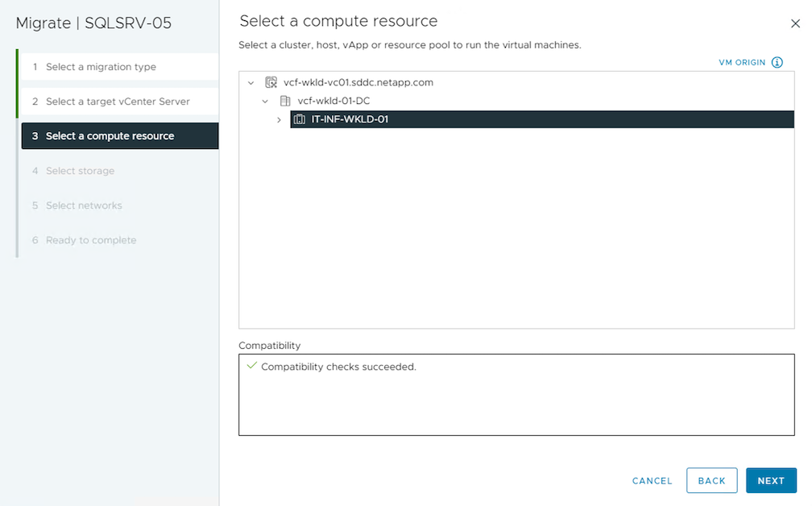The height and width of the screenshot is (506, 812).
Task: Click step 6 Ready to complete
Action: coord(91,240)
